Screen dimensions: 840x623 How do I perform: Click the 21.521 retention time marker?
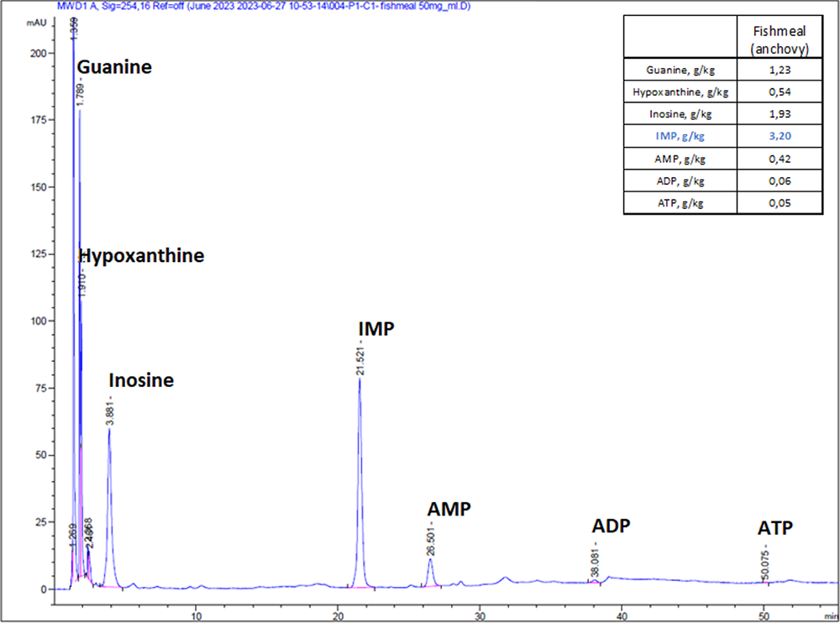click(360, 359)
